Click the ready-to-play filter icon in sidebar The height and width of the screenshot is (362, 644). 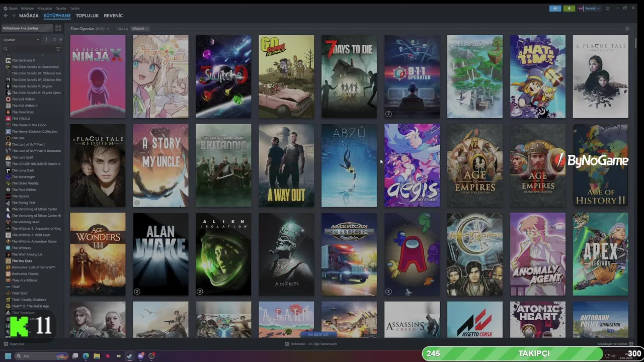click(61, 40)
